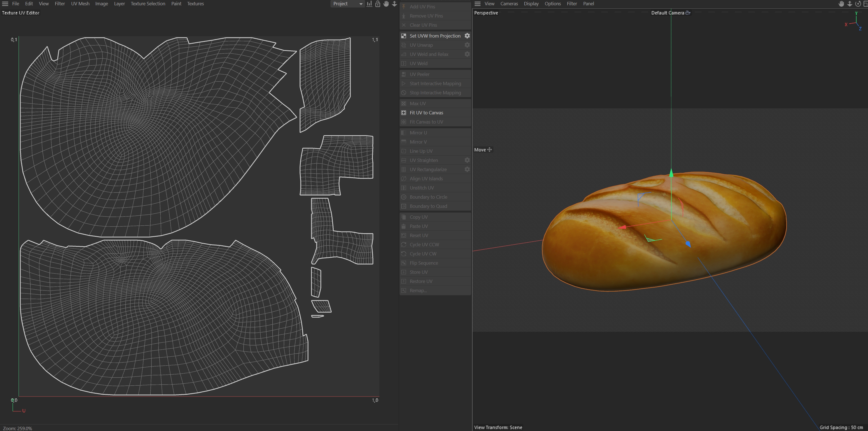Click the Move tool label toggle in the viewport

pyautogui.click(x=483, y=150)
